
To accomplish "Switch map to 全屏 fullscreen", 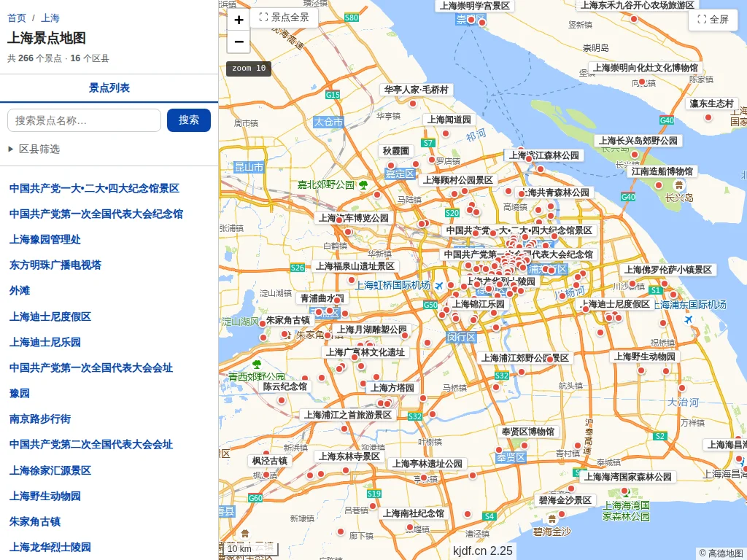I will (x=713, y=20).
